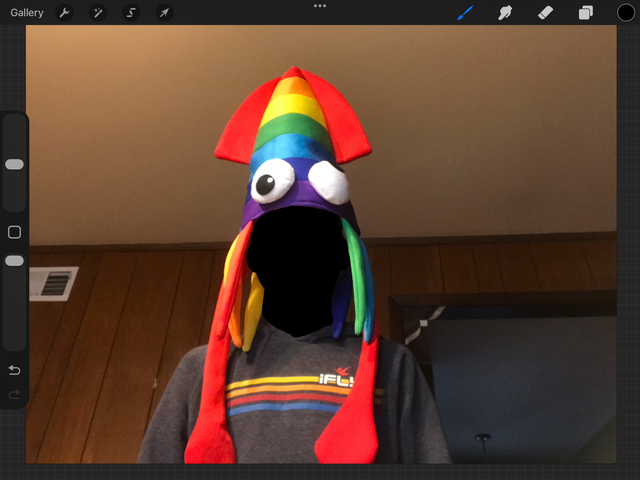Undo the last action

tap(14, 370)
